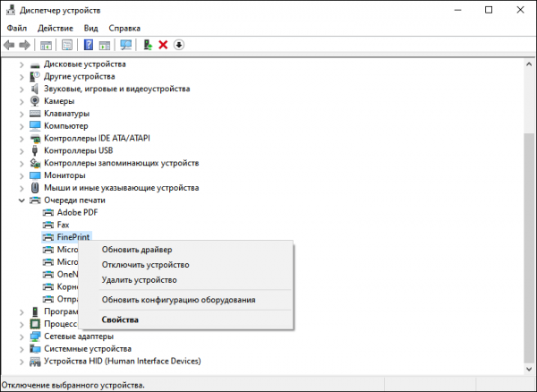
Task: Click the Other devices category icon
Action: click(35, 77)
